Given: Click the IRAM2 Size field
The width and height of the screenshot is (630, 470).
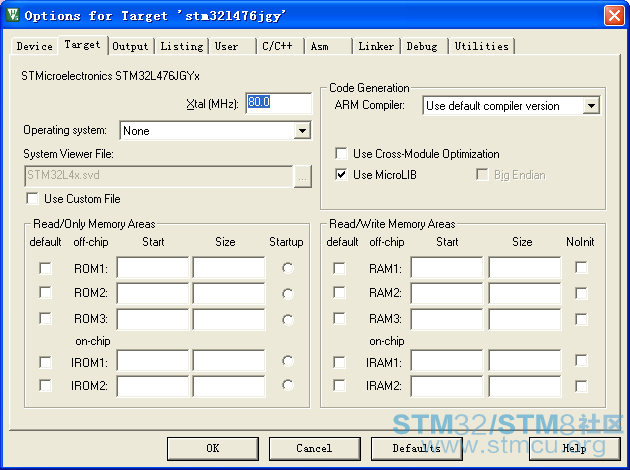Looking at the screenshot, I should tap(525, 386).
